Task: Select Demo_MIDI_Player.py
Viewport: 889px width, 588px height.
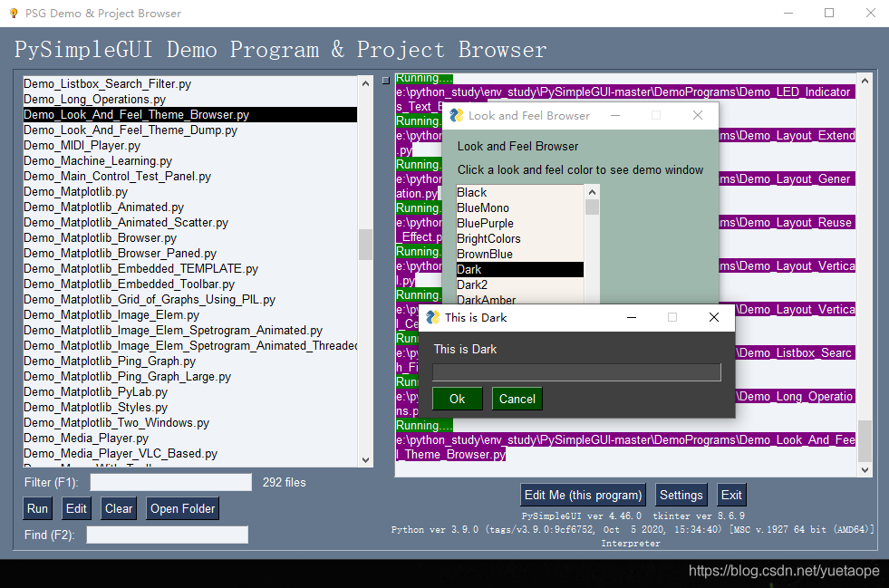Action: coord(190,146)
